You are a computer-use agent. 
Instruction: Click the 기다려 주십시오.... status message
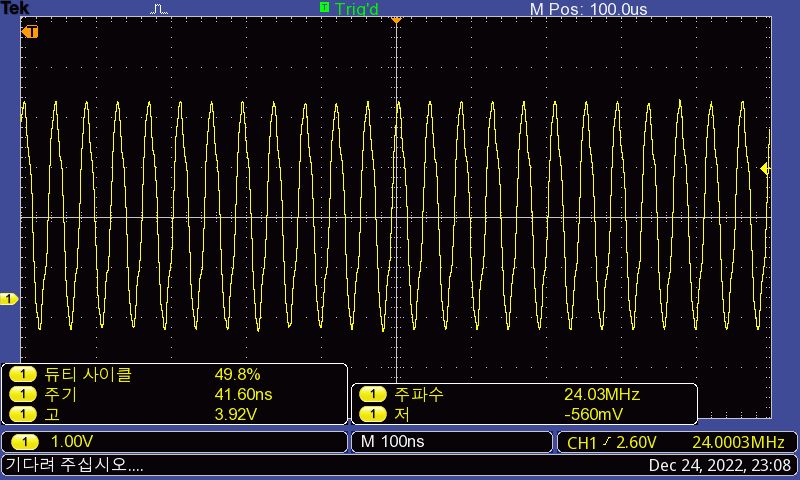click(74, 465)
